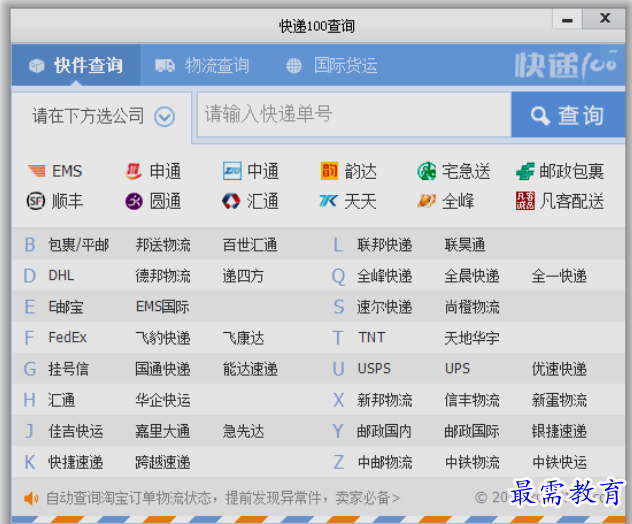632x524 pixels.
Task: Select 包裹/平邮 in the B row
Action: [x=79, y=245]
